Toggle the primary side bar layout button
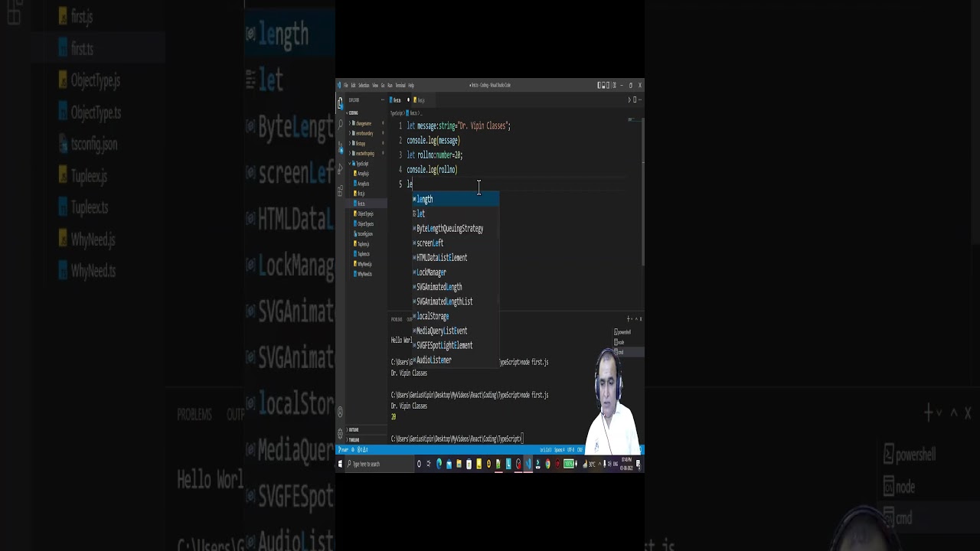Viewport: 980px width, 551px height. pos(599,85)
